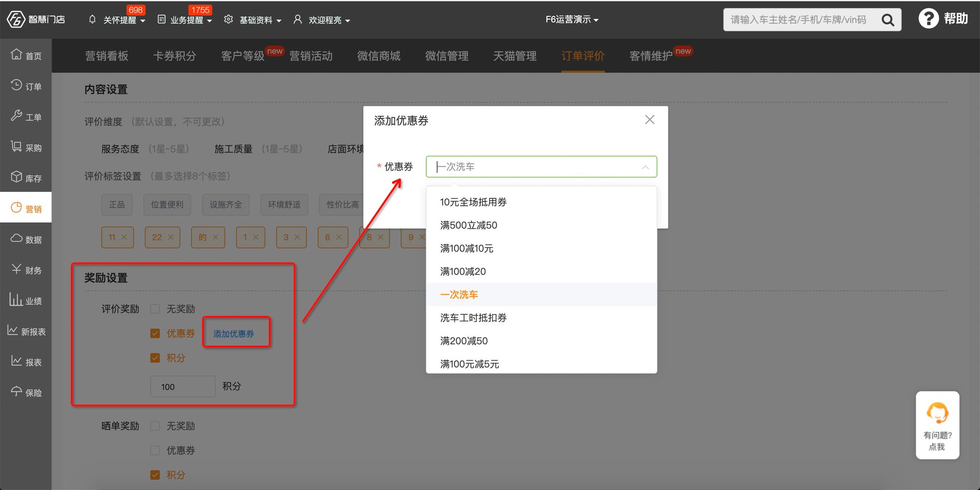Open 新报表 in the sidebar

(26, 331)
